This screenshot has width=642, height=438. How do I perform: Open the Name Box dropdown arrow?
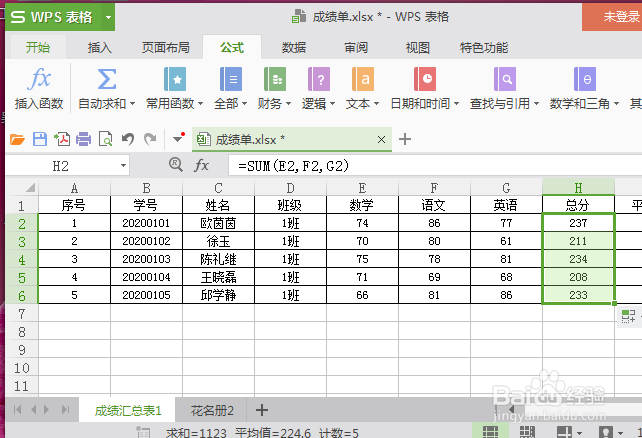123,166
